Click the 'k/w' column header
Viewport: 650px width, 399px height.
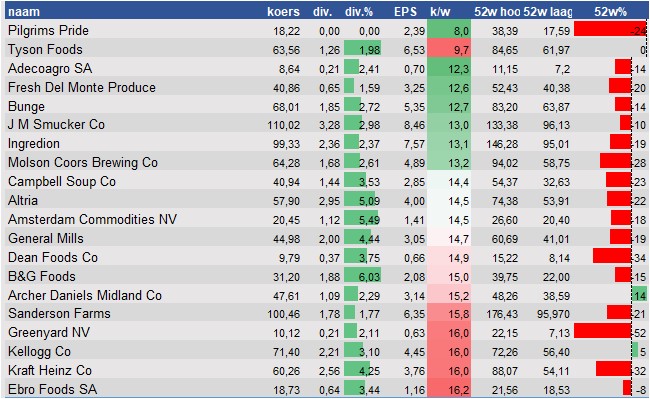(440, 12)
